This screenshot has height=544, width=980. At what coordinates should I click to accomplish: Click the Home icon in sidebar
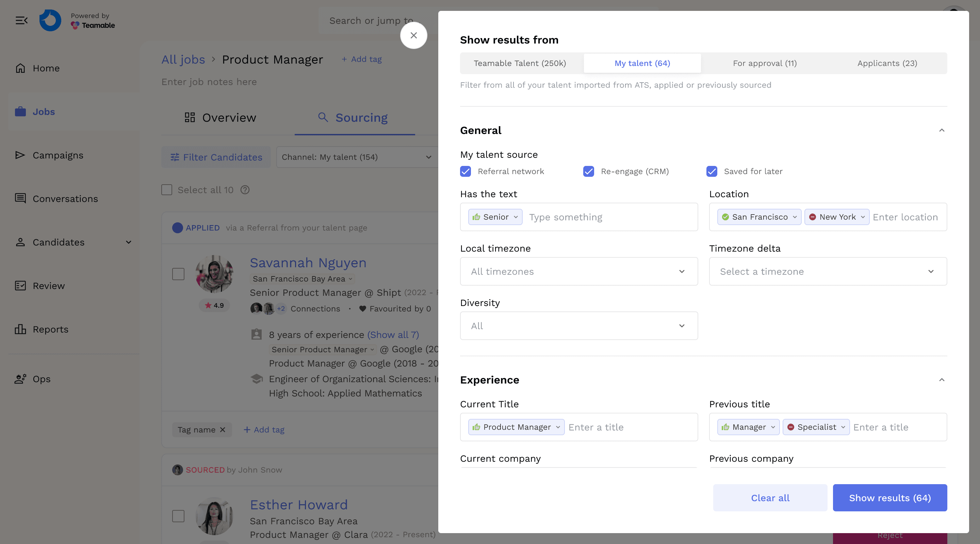(x=20, y=68)
